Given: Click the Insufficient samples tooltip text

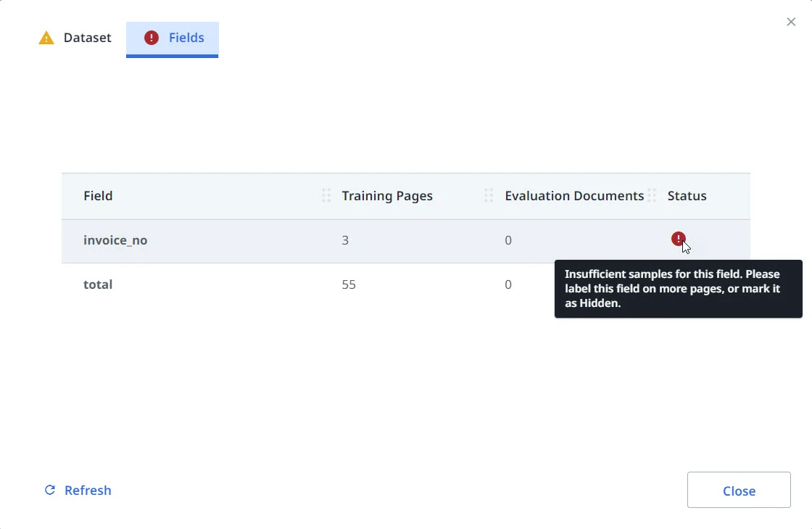Looking at the screenshot, I should (672, 289).
